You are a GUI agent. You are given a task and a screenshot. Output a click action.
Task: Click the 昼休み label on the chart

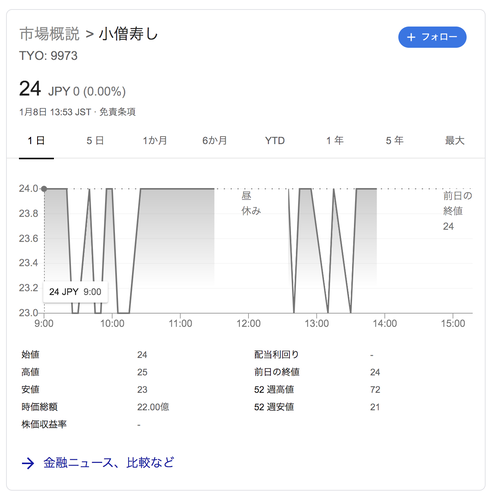click(251, 203)
